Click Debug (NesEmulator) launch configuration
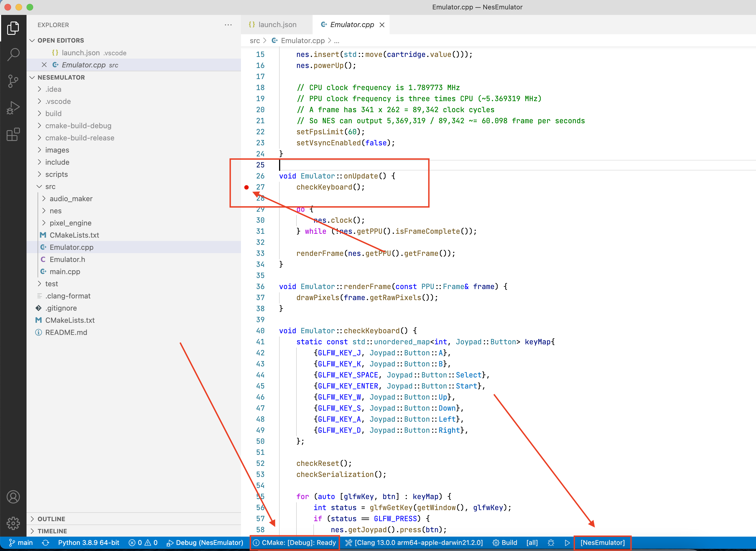The width and height of the screenshot is (756, 551). coord(205,543)
